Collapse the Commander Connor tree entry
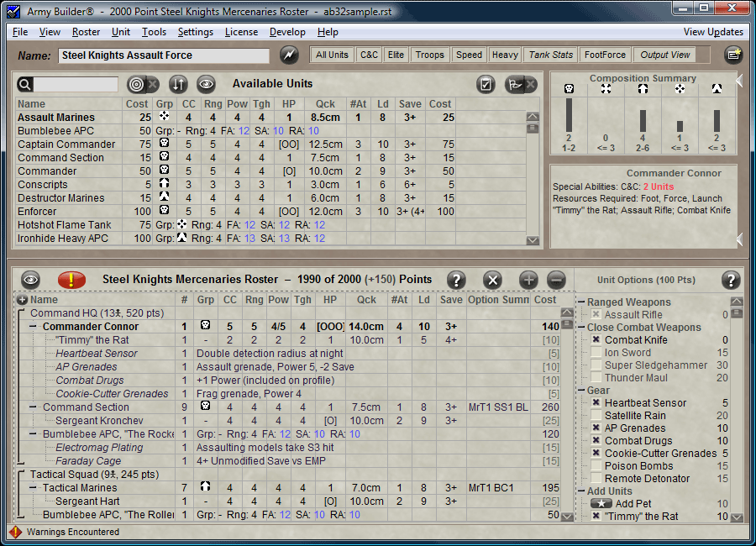 pyautogui.click(x=33, y=327)
